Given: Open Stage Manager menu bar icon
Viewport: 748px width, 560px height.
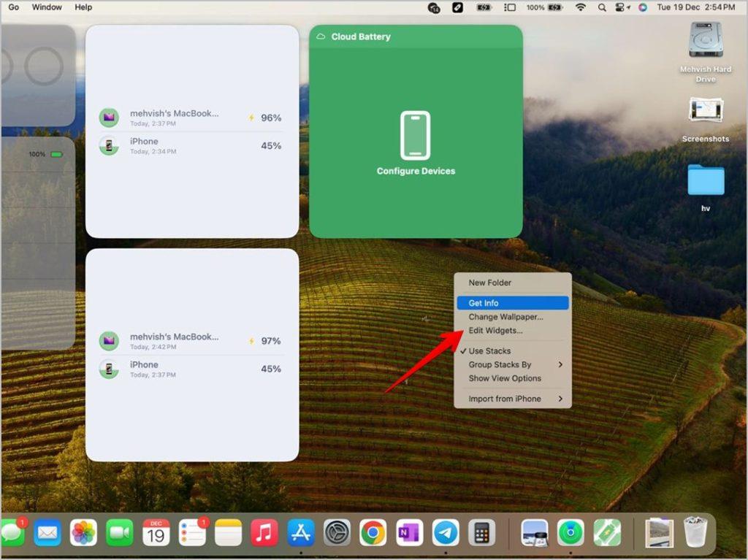Looking at the screenshot, I should pos(510,7).
